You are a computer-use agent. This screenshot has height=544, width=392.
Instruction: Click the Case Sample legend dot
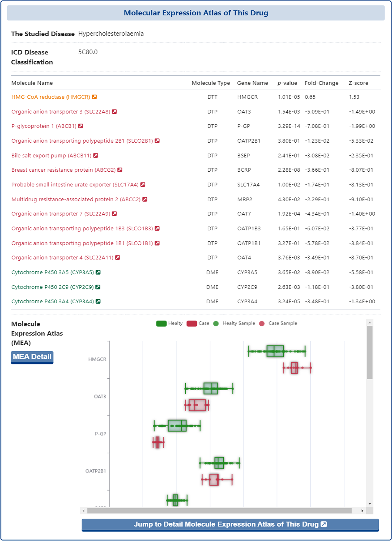pos(262,323)
